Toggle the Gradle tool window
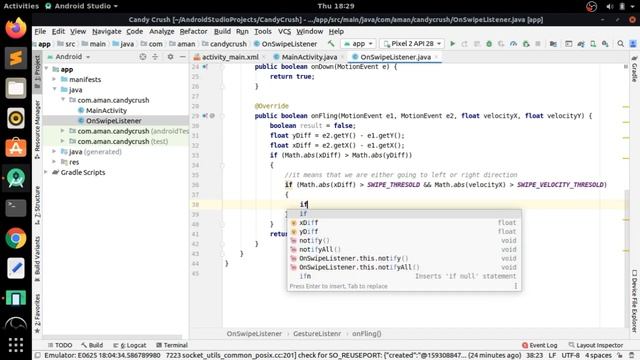 pos(635,69)
